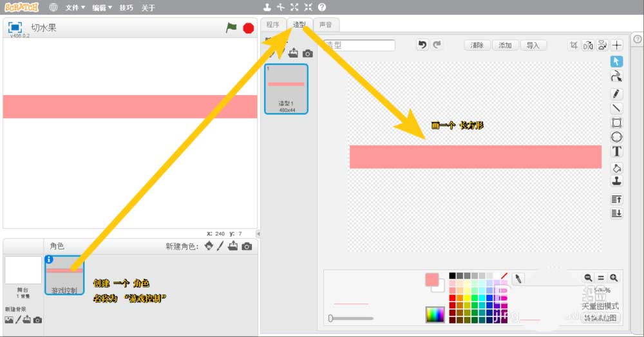
Task: Select the Pencil tool in paint editor
Action: click(616, 94)
